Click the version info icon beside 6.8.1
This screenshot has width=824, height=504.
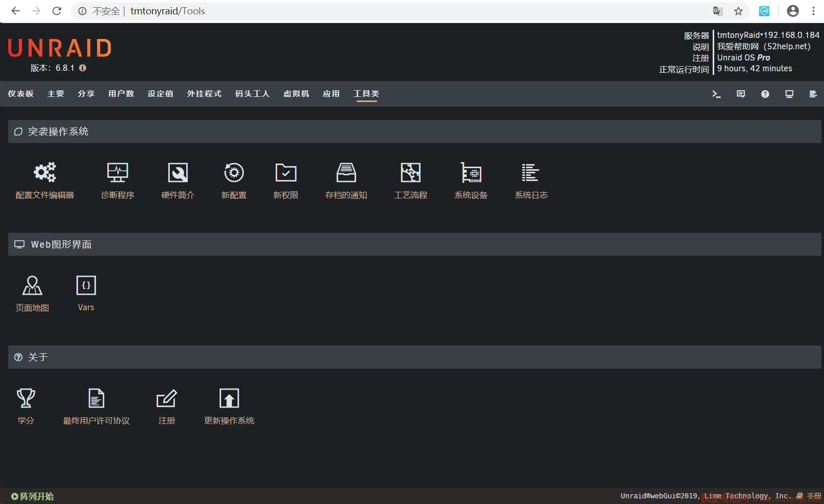pyautogui.click(x=83, y=68)
